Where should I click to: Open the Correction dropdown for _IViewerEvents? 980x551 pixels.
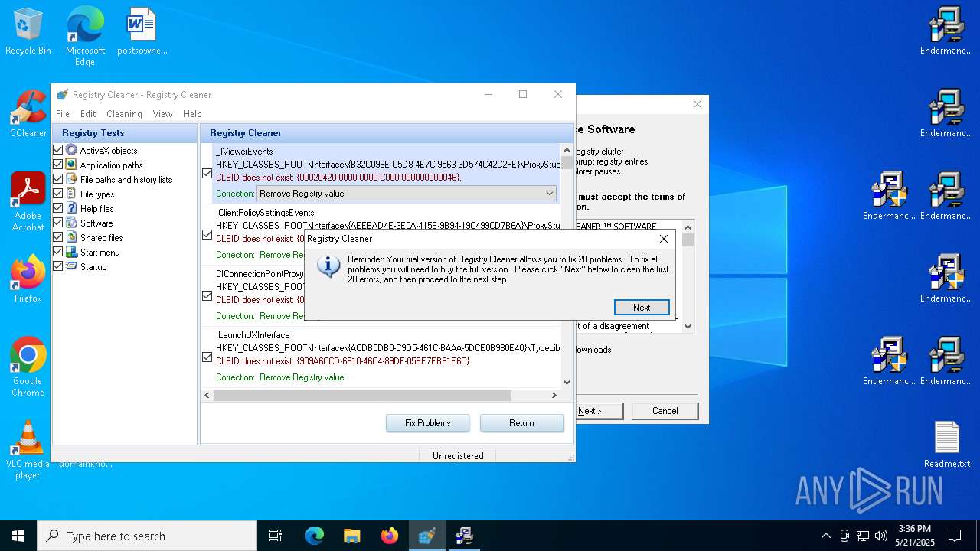(x=407, y=194)
